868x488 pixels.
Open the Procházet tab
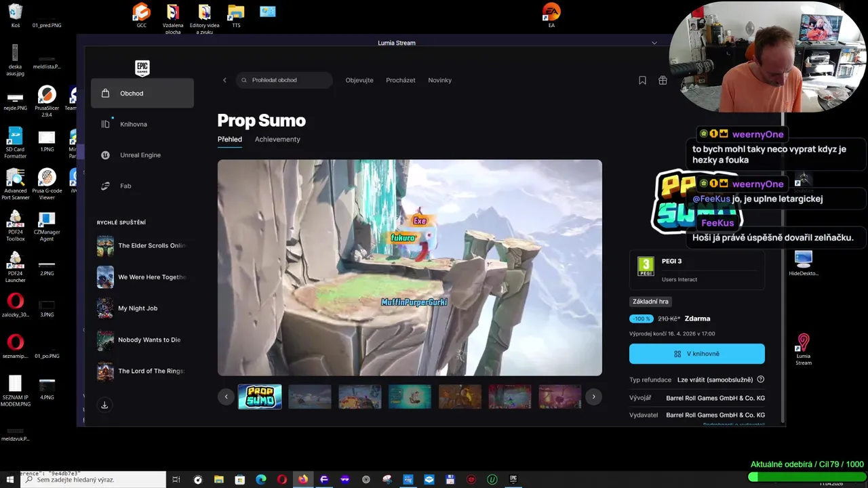401,80
